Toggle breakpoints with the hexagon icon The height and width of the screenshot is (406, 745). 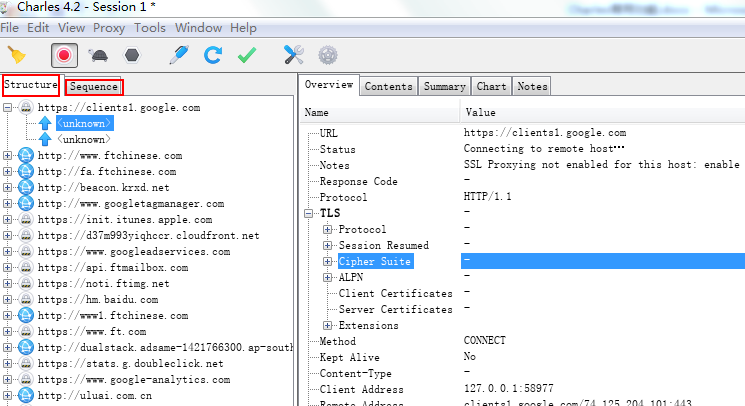click(x=132, y=56)
